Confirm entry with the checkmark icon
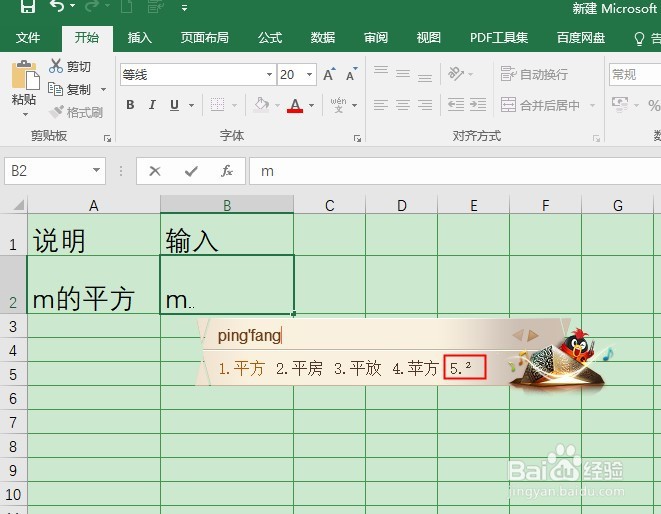Viewport: 661px width, 514px height. (191, 171)
